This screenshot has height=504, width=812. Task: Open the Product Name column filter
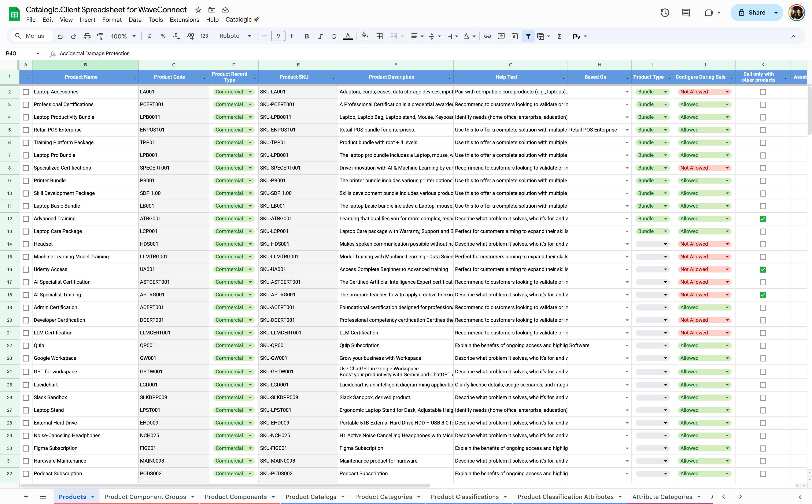[134, 77]
